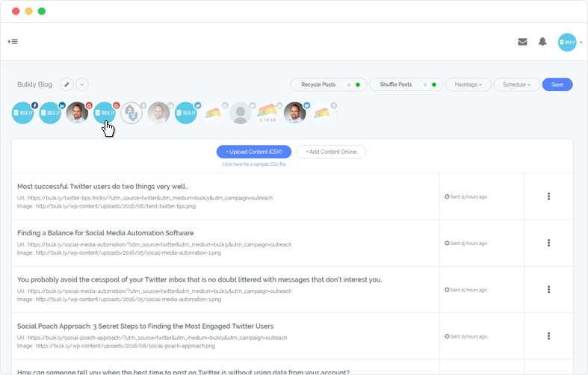Viewport: 588px width, 375px height.
Task: Select the Bulkly Twitter account avatar
Action: 186,113
